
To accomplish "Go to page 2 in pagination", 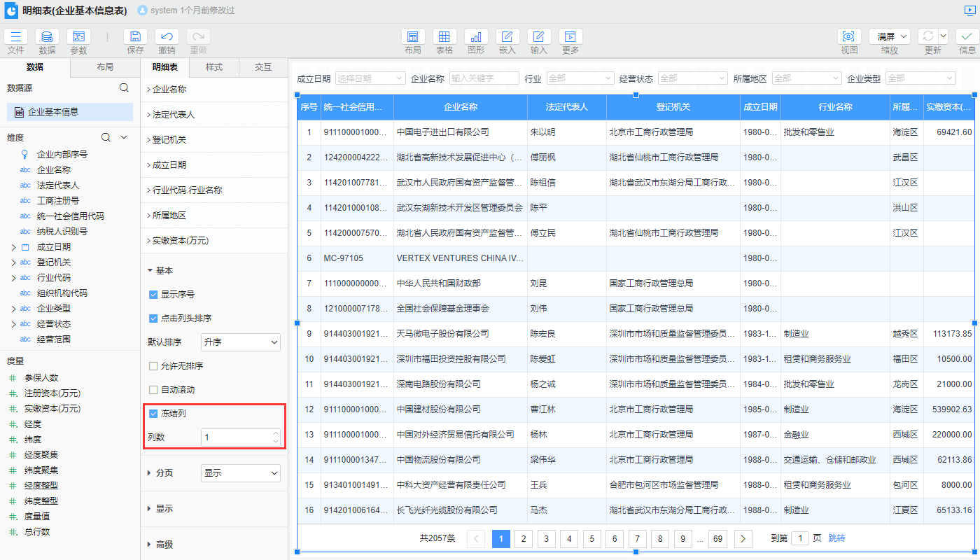I will (524, 538).
